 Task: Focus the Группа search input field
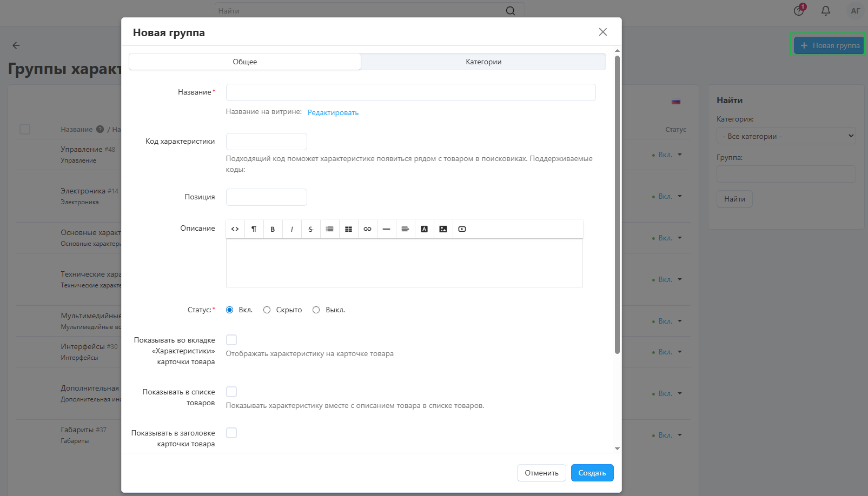click(x=786, y=174)
